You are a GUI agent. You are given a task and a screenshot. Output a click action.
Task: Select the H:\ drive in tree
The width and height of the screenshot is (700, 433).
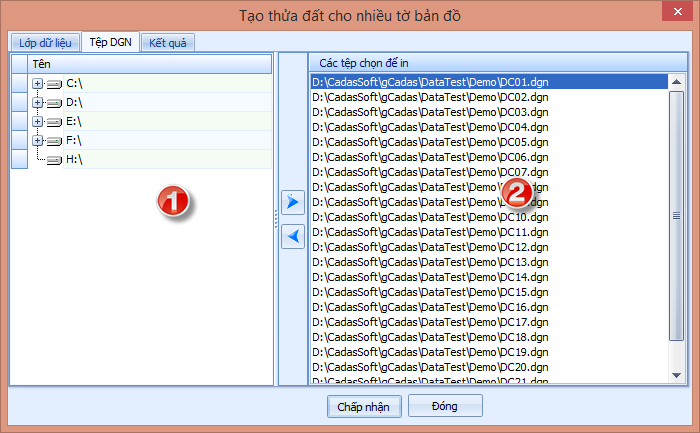coord(73,159)
